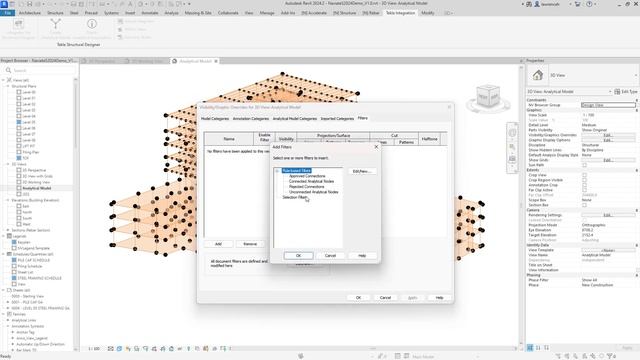Click the Tekla integration structural designer ribbon icon
Screen dimensions: 640x360
18,24
